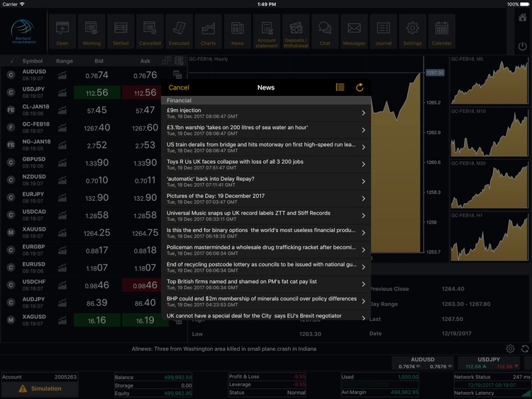Open the News toolbar icon
Viewport: 532px width, 399px height.
(237, 32)
